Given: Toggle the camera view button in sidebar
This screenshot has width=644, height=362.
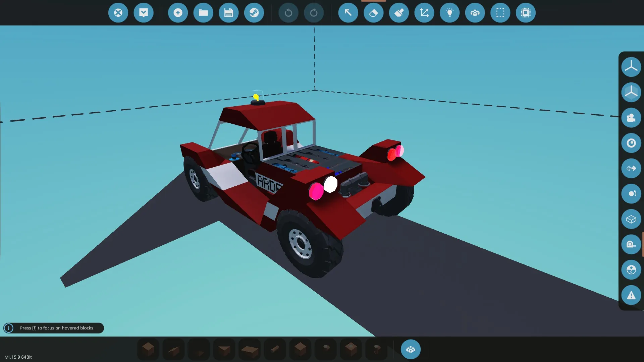Looking at the screenshot, I should tap(631, 118).
